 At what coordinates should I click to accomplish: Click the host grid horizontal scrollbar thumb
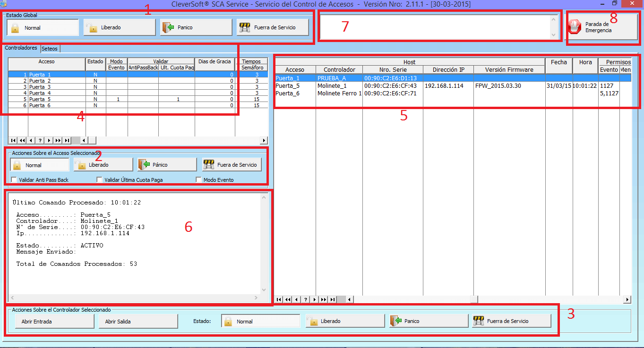(473, 299)
